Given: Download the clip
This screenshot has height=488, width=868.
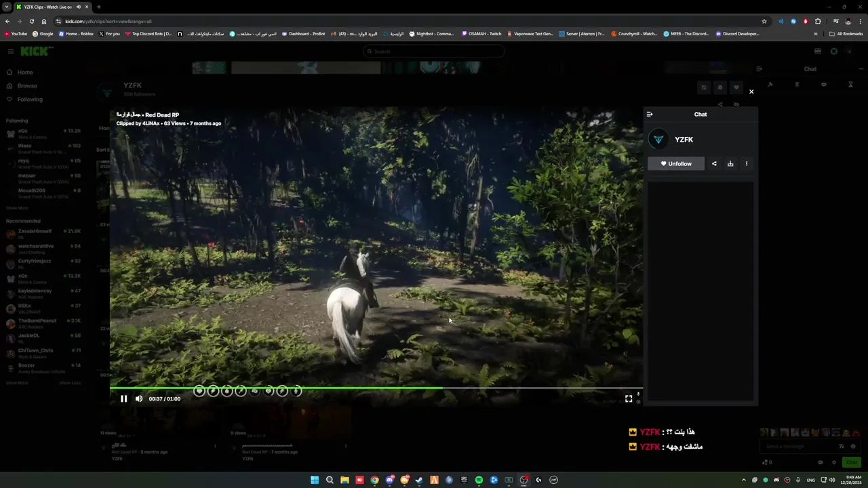Looking at the screenshot, I should (x=730, y=163).
